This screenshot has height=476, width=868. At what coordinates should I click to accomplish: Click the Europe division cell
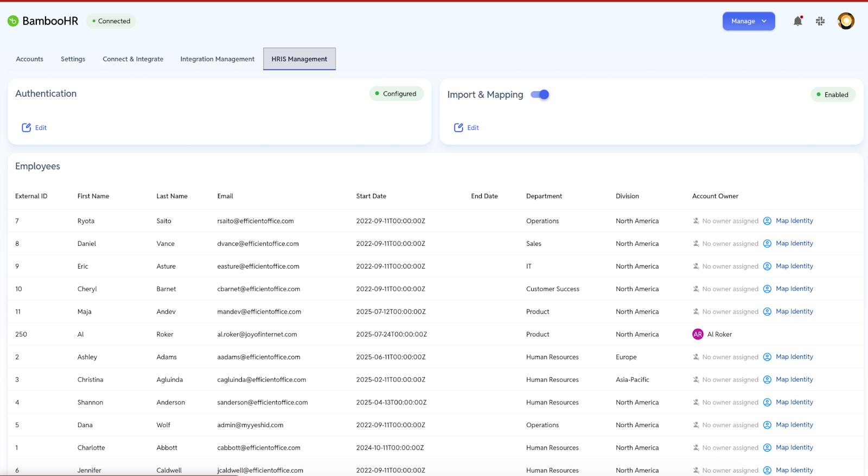[x=626, y=357]
